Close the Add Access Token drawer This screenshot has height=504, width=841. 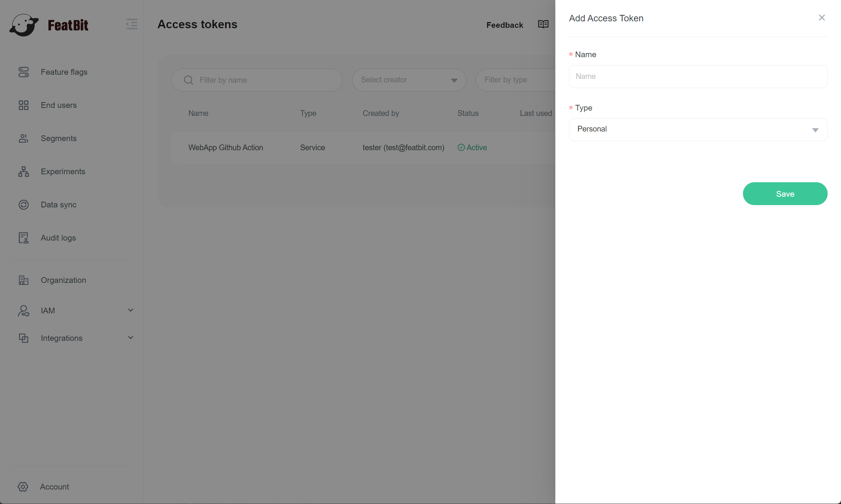coord(822,18)
